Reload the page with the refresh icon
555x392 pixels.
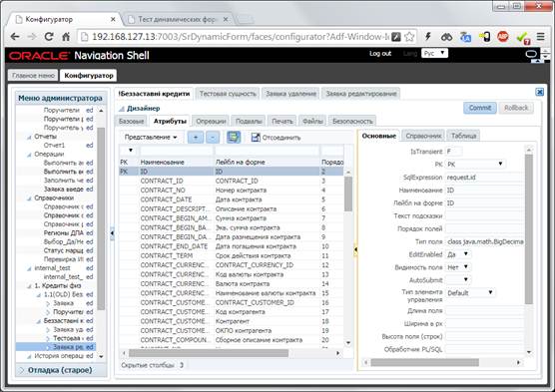(x=49, y=37)
